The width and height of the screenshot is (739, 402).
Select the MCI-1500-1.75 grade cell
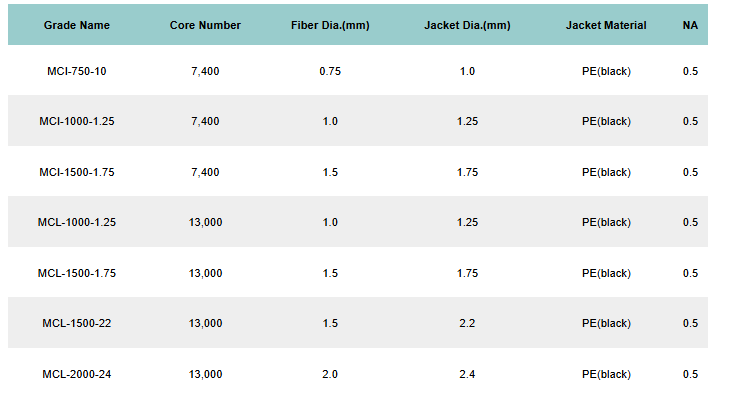point(77,172)
